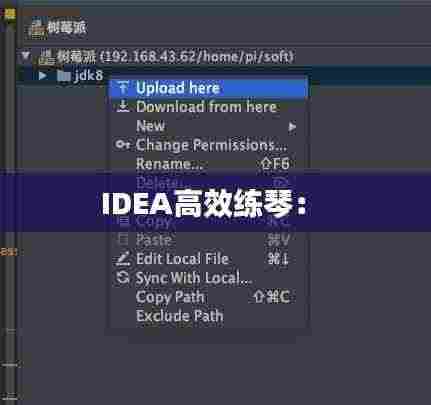The width and height of the screenshot is (431, 405).
Task: Click the jdk8 folder icon
Action: [63, 76]
